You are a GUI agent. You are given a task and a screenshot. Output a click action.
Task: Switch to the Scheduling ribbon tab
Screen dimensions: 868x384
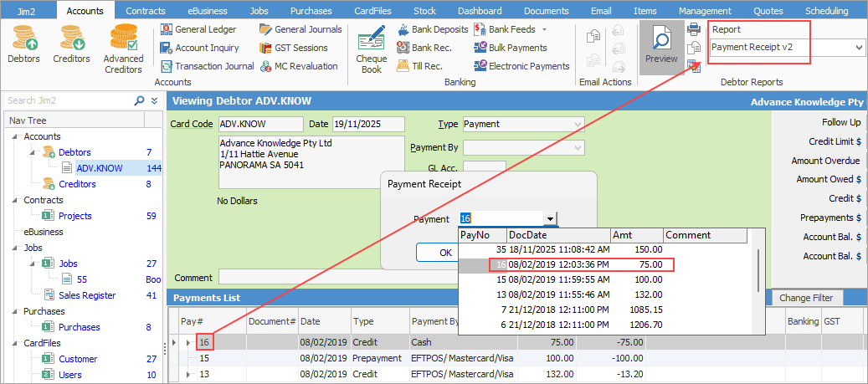(827, 11)
